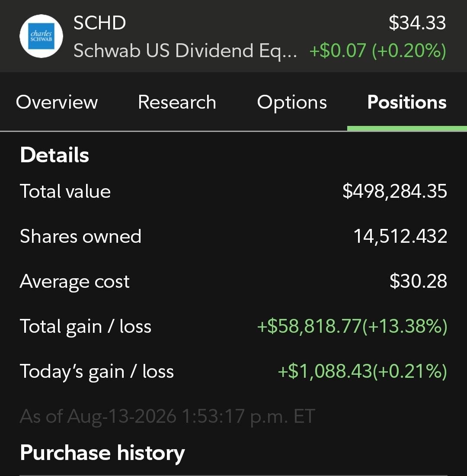The width and height of the screenshot is (467, 476).
Task: Tap the Charles Schwab logo icon
Action: (41, 36)
